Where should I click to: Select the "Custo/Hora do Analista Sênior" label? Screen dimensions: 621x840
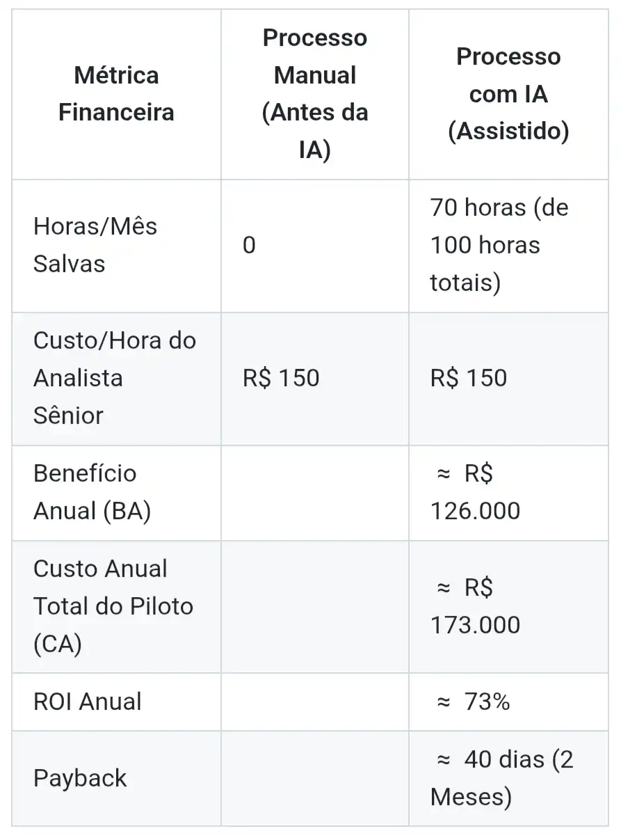pos(115,378)
